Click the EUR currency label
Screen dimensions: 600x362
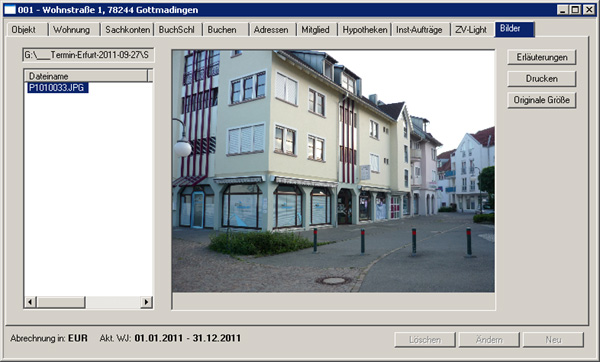point(78,338)
